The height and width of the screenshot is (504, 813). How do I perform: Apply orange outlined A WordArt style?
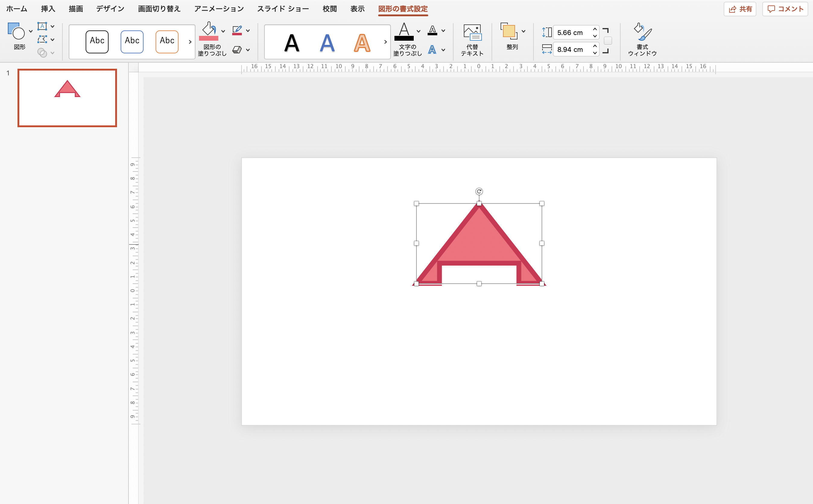tap(362, 43)
